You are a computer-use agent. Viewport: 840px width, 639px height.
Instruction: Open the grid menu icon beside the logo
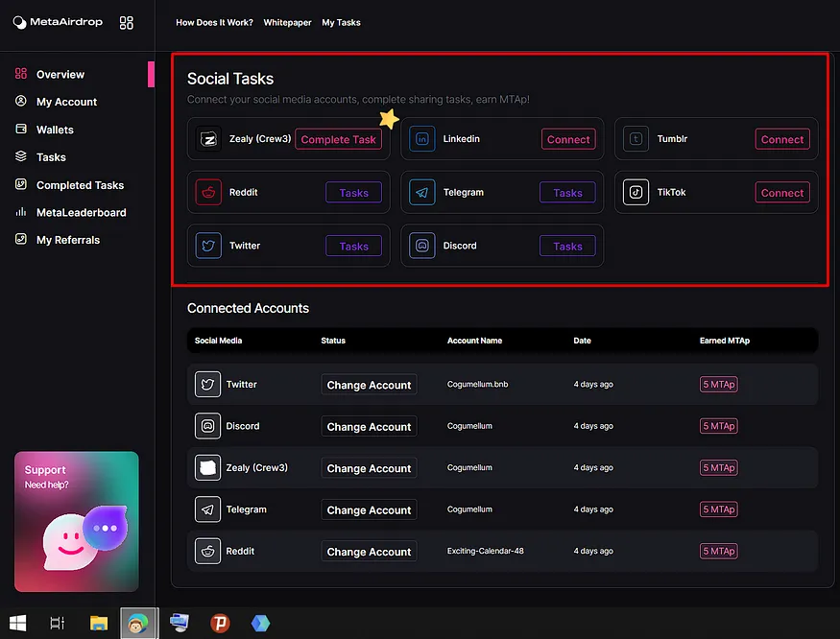[127, 22]
